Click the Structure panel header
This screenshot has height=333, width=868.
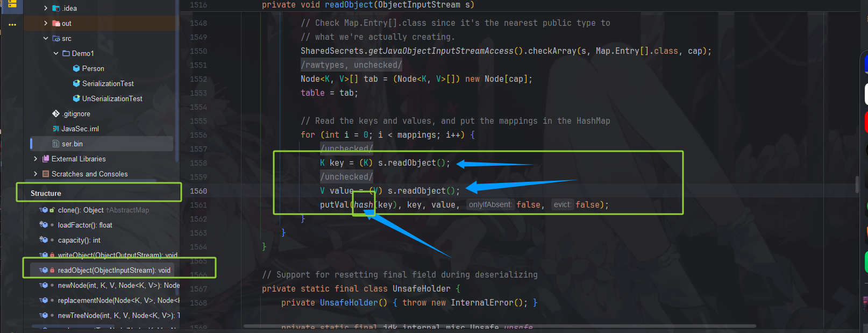pos(46,193)
